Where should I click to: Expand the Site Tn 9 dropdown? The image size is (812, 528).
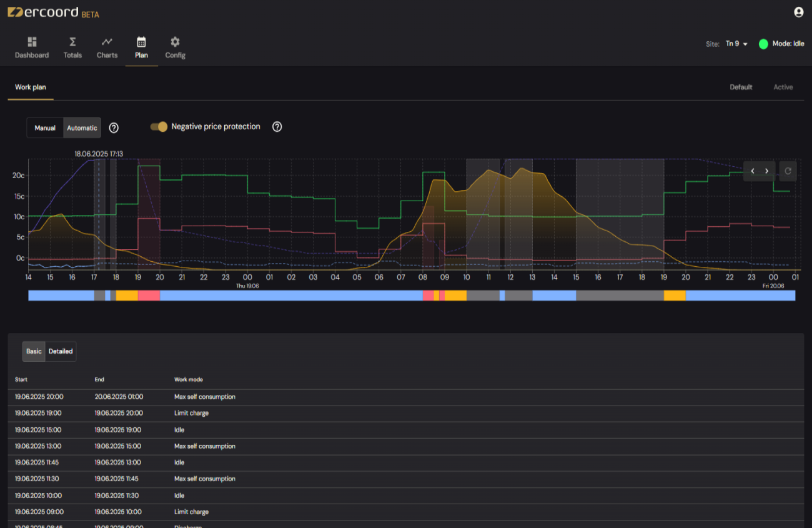click(736, 44)
